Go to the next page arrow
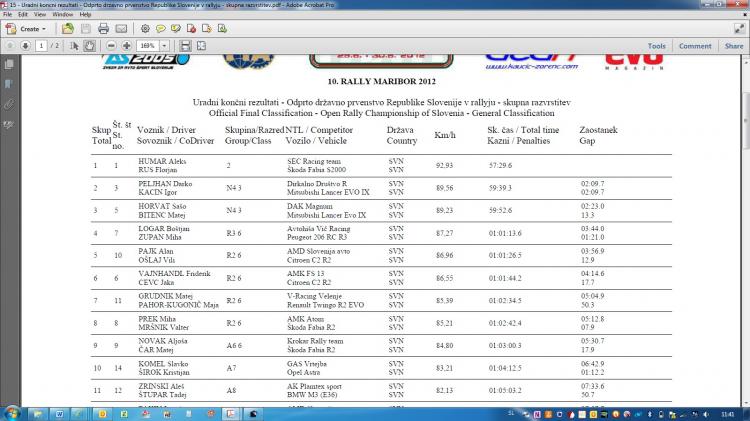Viewport: 750px width, 421px height. point(24,46)
